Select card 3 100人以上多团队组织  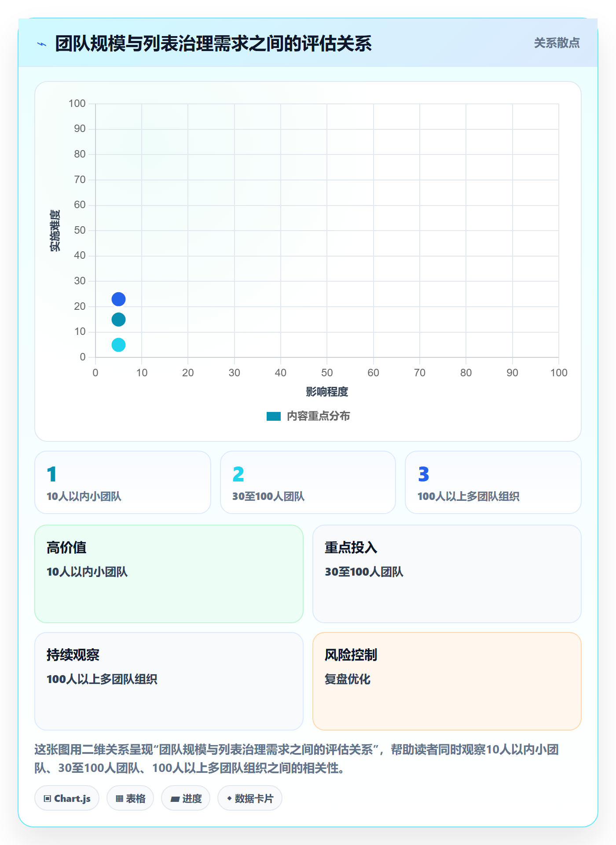tap(493, 482)
